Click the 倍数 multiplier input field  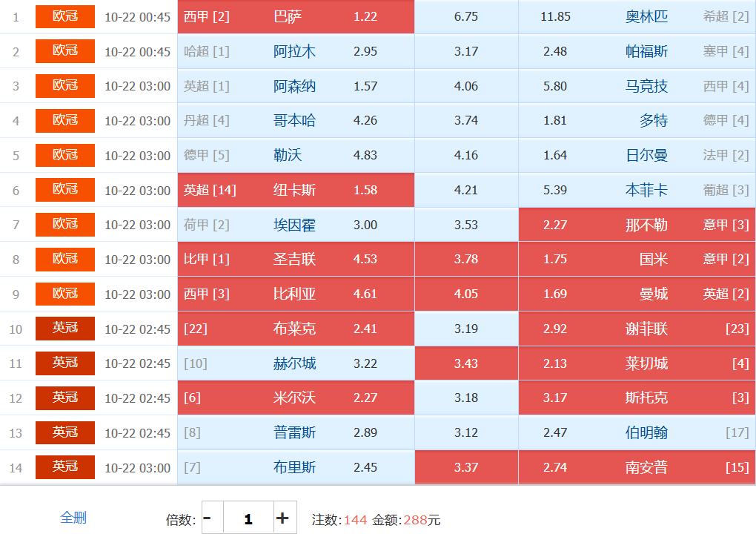click(x=248, y=518)
